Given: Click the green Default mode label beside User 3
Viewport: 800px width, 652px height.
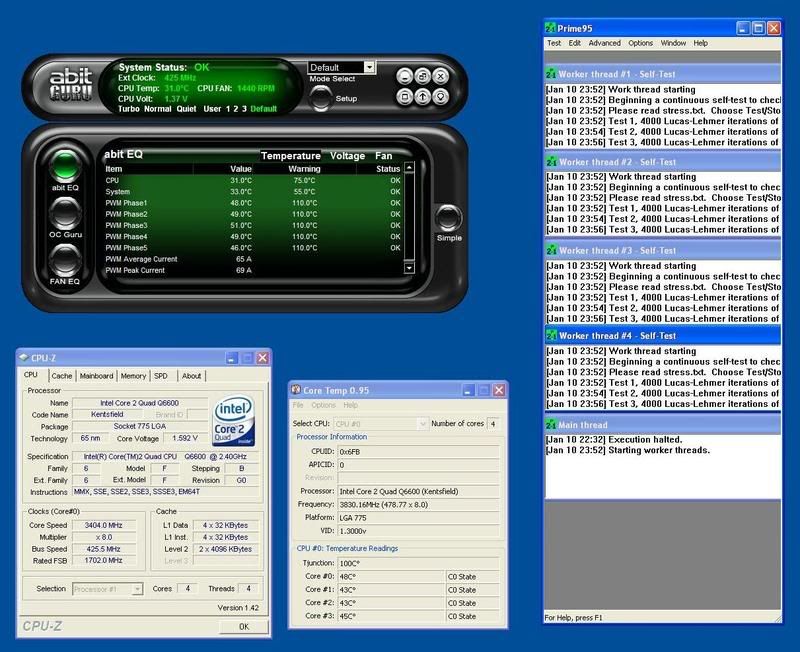Looking at the screenshot, I should [x=264, y=109].
